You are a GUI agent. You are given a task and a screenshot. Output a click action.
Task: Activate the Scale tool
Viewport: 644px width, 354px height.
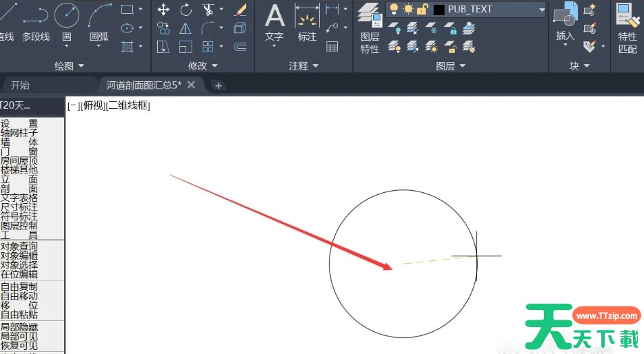185,47
